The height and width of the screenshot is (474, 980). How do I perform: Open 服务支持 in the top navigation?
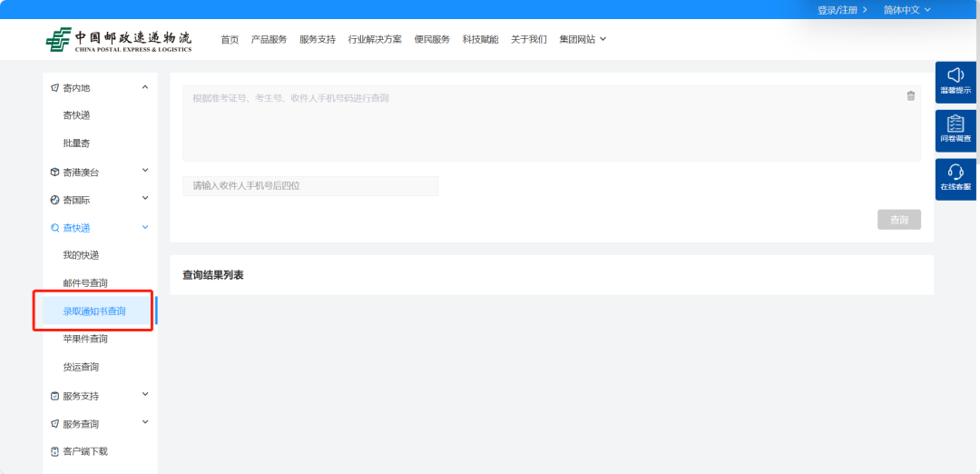318,39
